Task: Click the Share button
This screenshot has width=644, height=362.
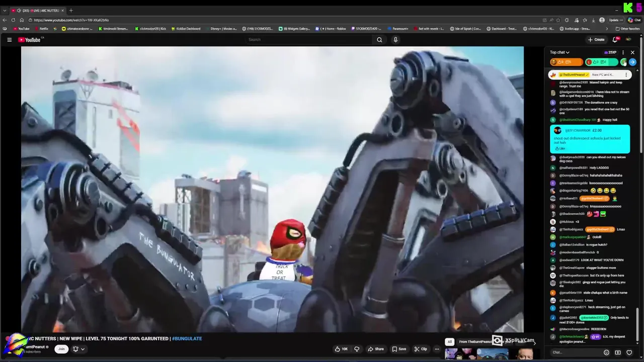Action: [x=376, y=349]
